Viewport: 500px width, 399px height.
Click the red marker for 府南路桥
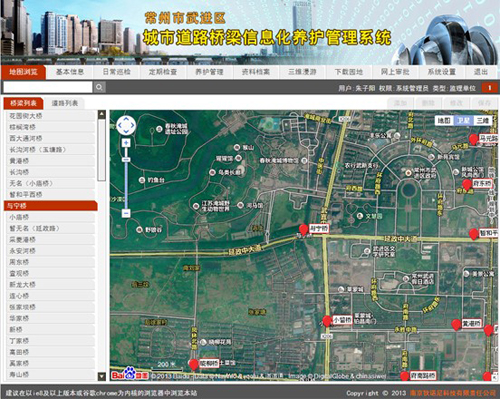[x=404, y=376]
